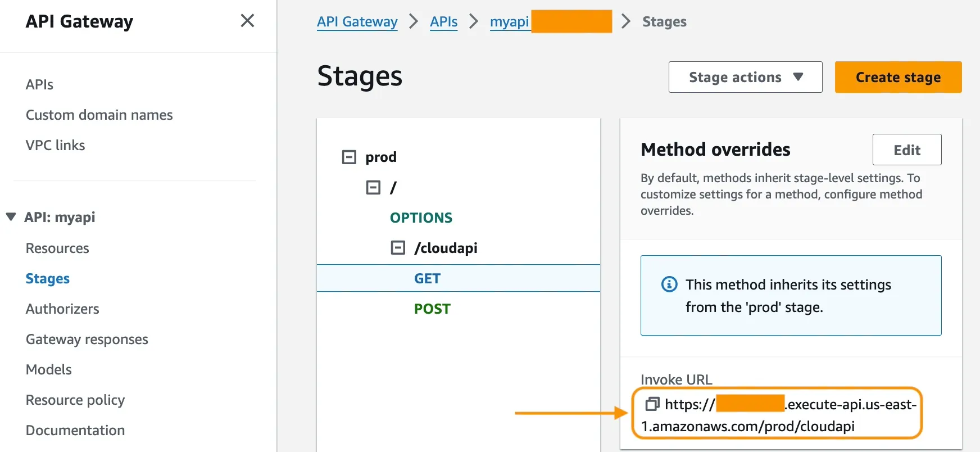This screenshot has width=980, height=452.
Task: Click the info icon in the inheritance notice
Action: [669, 284]
